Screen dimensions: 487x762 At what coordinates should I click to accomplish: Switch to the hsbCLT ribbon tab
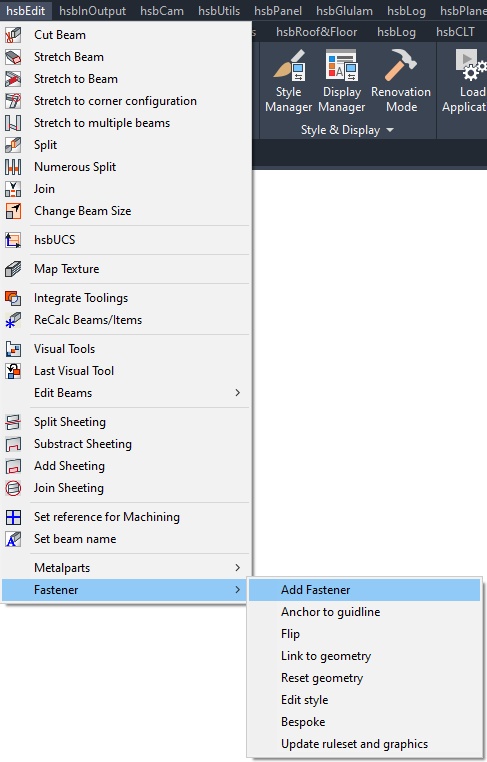pos(455,32)
